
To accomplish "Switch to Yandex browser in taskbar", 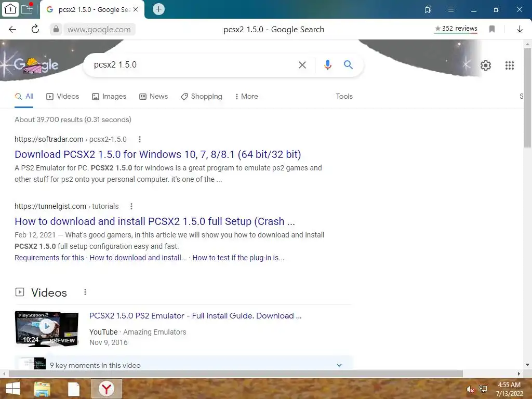I will tap(106, 389).
